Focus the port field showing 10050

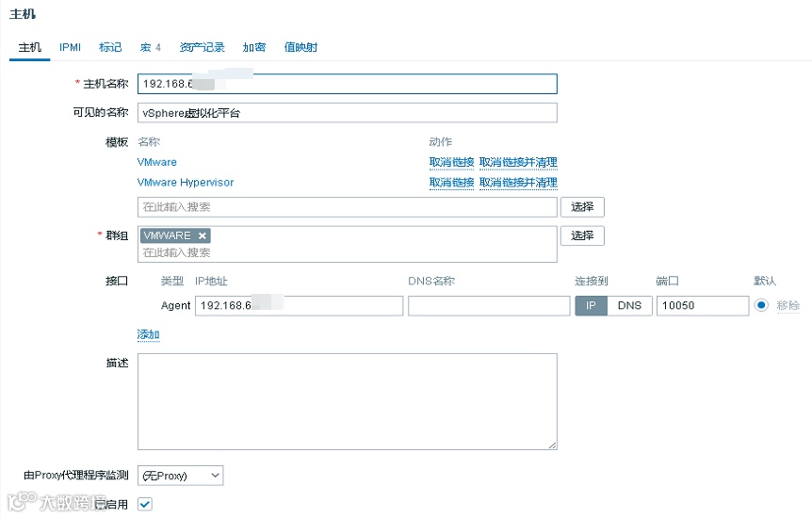[703, 305]
